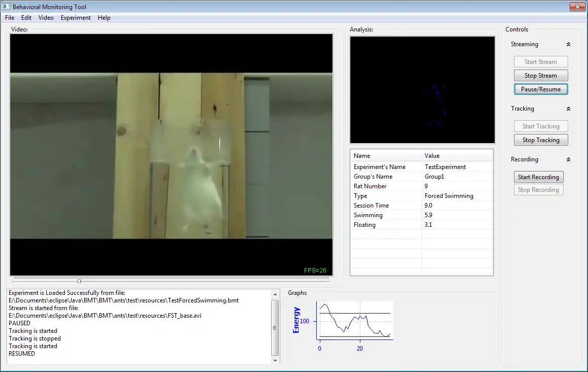Collapse the Recording section

[x=568, y=159]
